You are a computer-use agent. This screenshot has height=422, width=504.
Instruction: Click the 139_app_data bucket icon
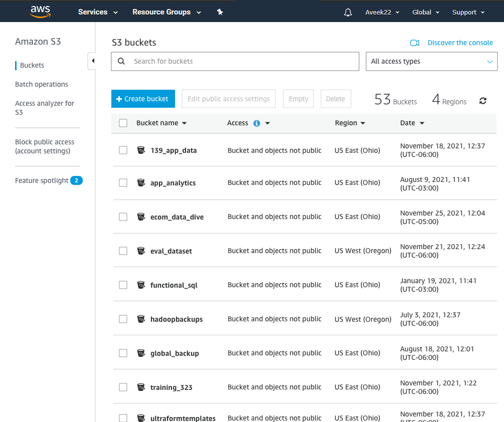coord(141,150)
